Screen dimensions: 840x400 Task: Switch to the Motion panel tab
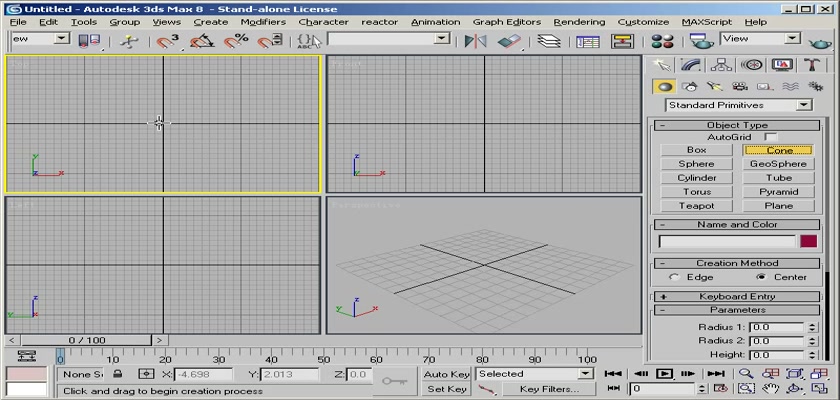752,65
